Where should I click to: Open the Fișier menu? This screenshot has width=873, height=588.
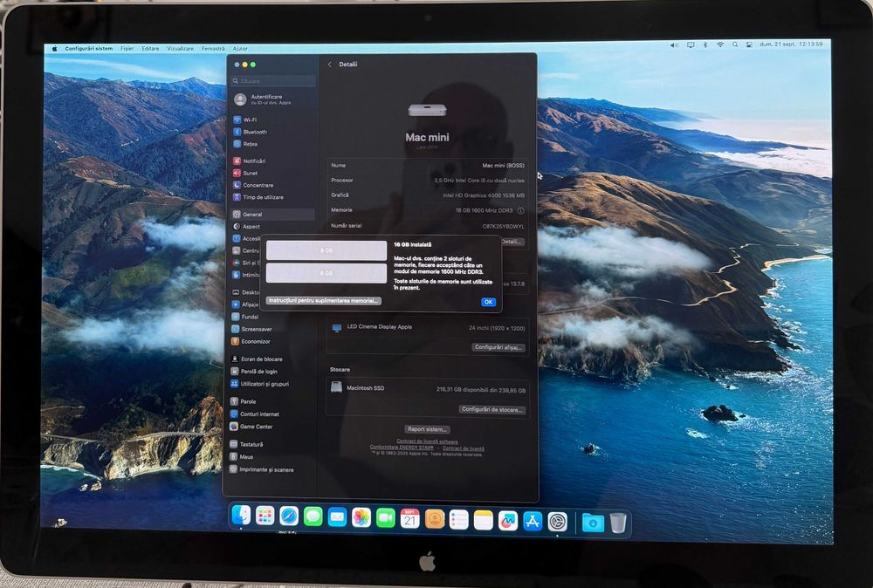click(x=127, y=48)
